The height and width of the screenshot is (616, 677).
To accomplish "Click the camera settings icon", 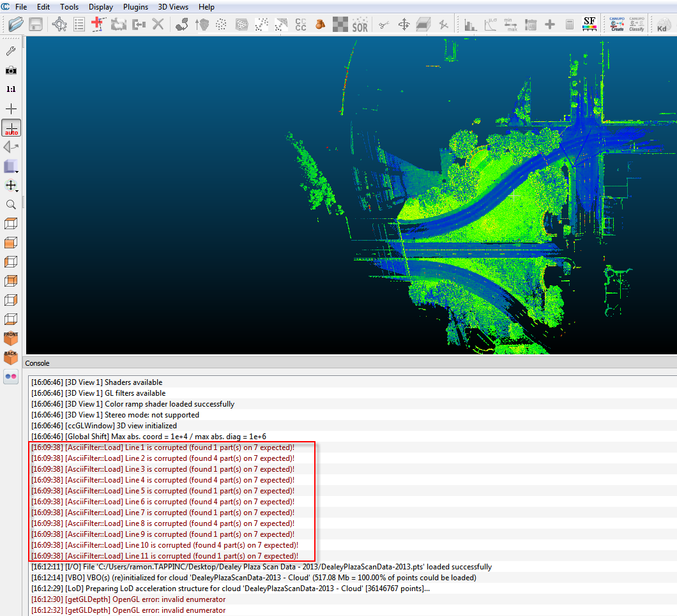I will (x=11, y=70).
